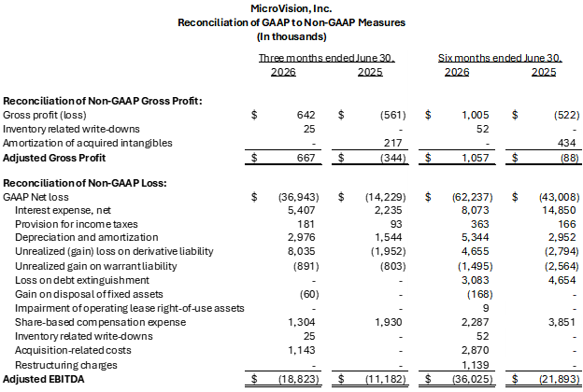Click gross profit value (561)
Screen dimensions: 583x392
(392, 115)
